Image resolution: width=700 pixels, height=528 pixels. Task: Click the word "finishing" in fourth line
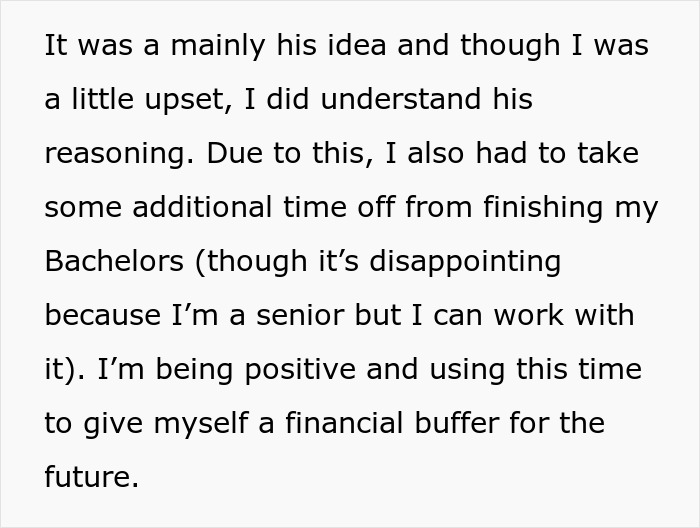click(543, 208)
